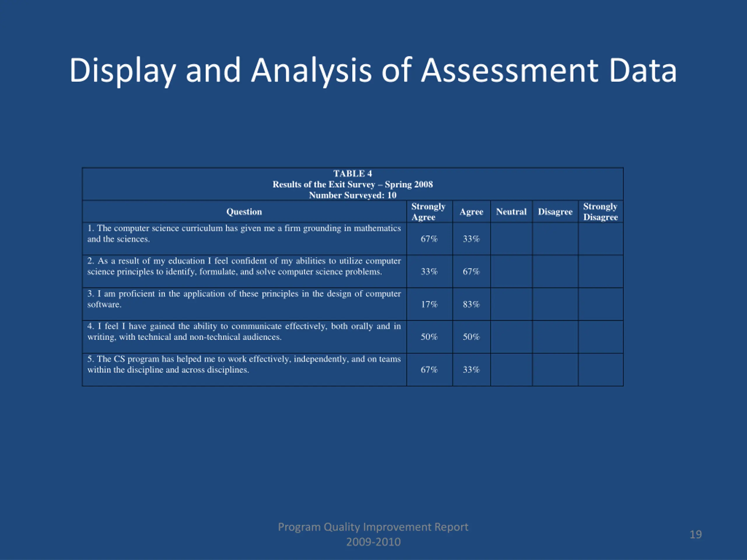Click the 50% Strongly Agree cell for question 4

429,337
